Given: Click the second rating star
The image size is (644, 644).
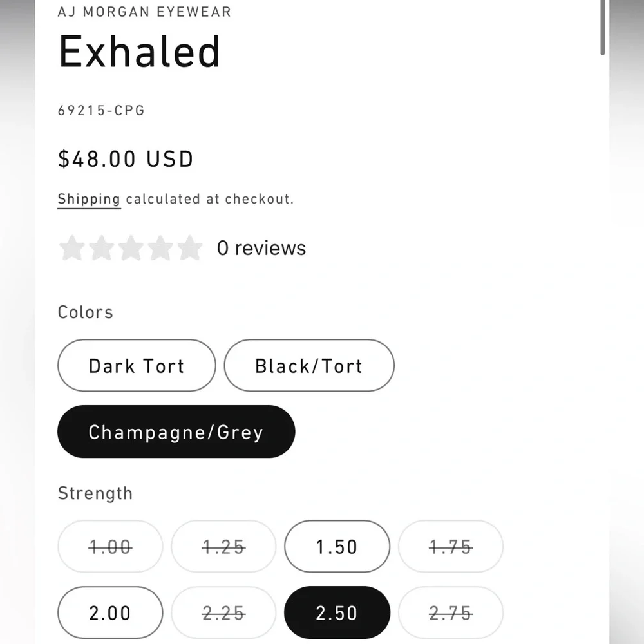Looking at the screenshot, I should pyautogui.click(x=102, y=248).
